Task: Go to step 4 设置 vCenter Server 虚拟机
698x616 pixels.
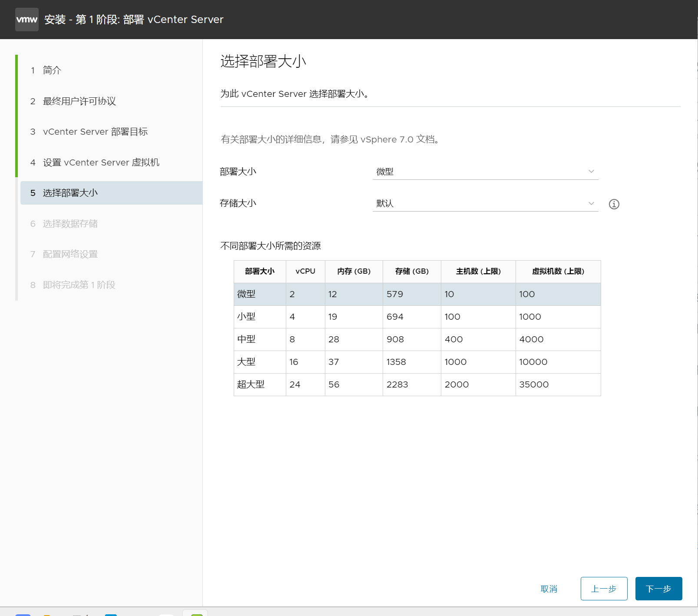Action: [111, 162]
